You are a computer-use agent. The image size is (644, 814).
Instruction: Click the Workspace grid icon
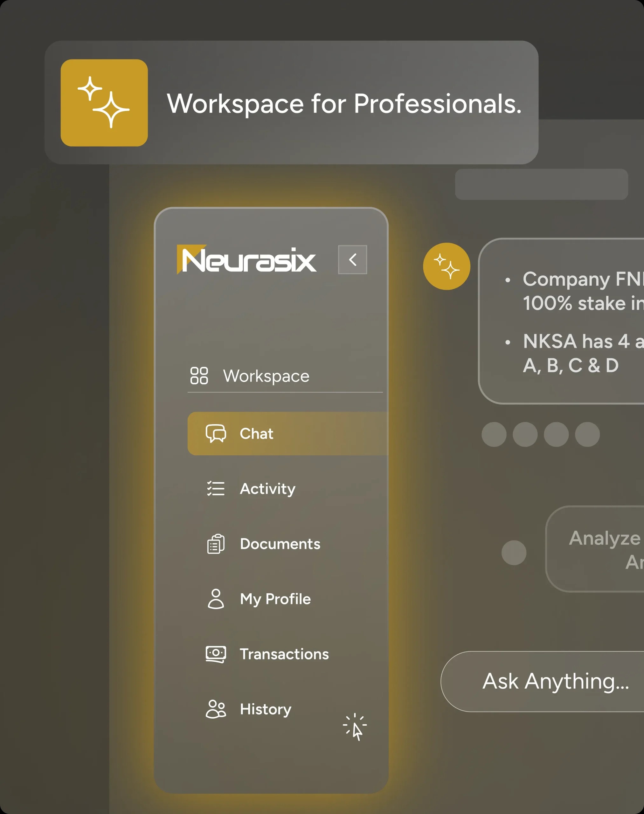coord(199,376)
